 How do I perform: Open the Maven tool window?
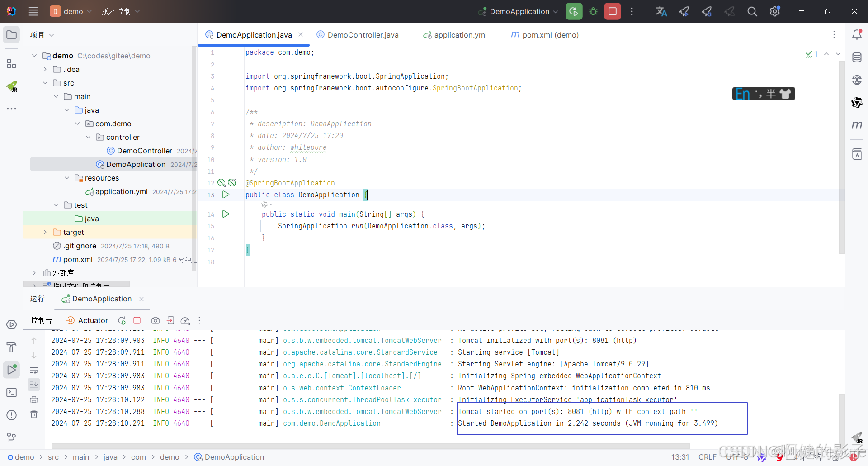tap(857, 125)
